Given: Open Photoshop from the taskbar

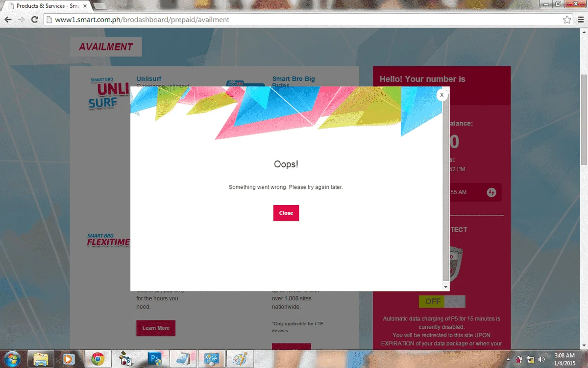Looking at the screenshot, I should [154, 359].
